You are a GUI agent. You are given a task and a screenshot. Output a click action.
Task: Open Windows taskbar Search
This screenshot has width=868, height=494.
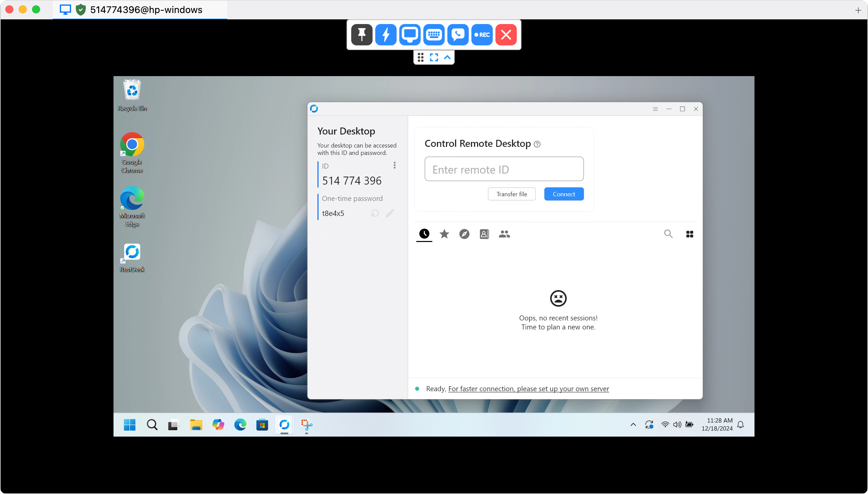[x=152, y=425]
